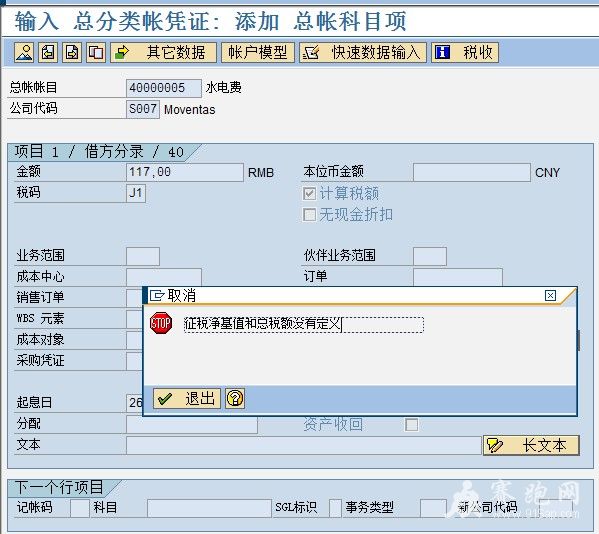The image size is (599, 534).
Task: Click the previous-item page icon in toolbar
Action: click(48, 52)
